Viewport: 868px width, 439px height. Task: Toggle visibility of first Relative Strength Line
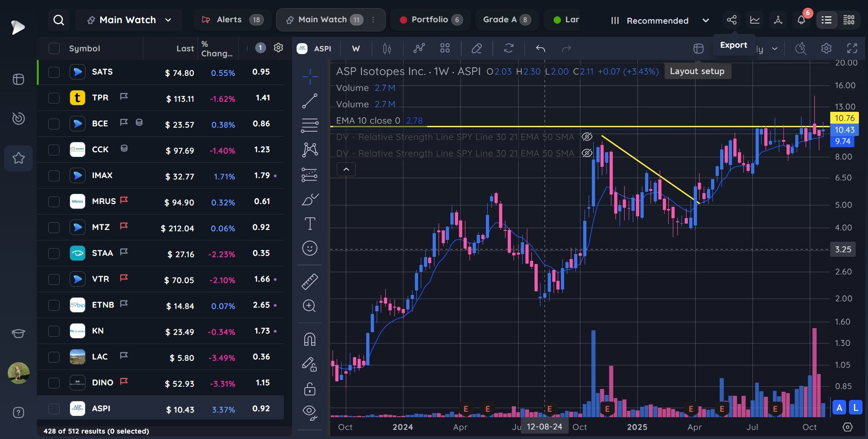coord(587,137)
